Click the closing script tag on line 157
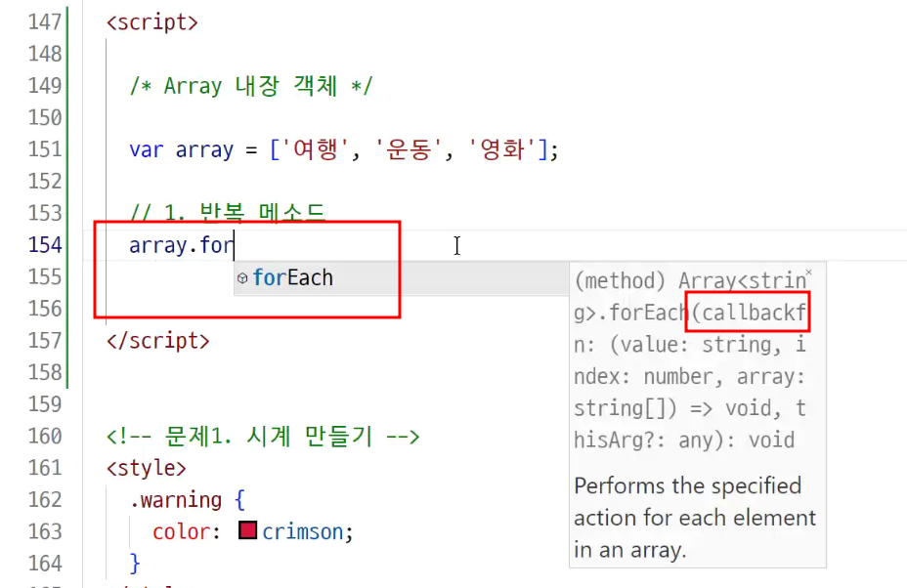 point(158,341)
